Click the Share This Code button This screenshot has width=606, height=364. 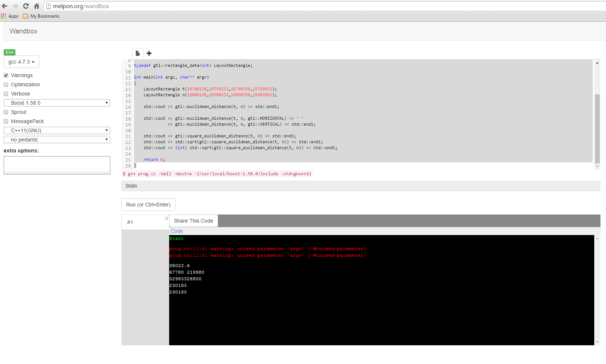pos(193,221)
